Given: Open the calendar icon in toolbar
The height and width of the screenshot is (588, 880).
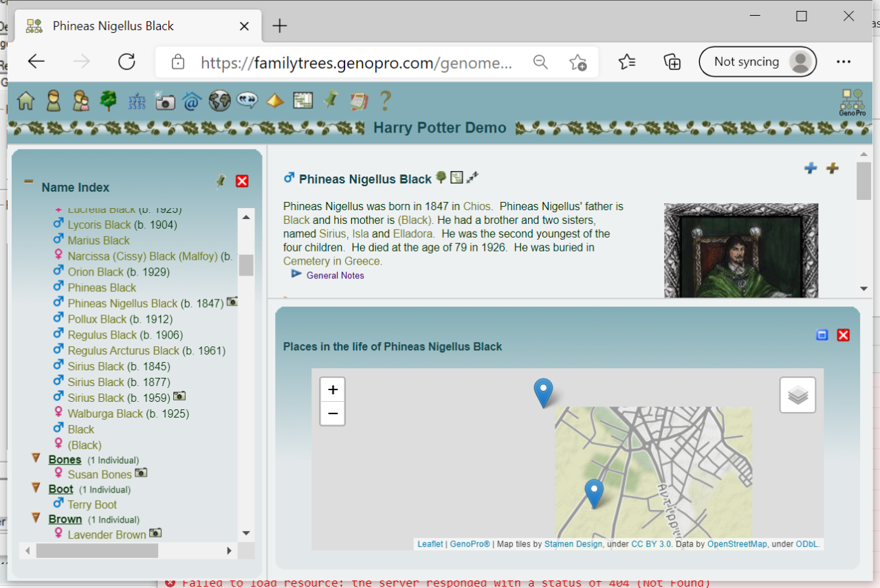Looking at the screenshot, I should click(358, 101).
